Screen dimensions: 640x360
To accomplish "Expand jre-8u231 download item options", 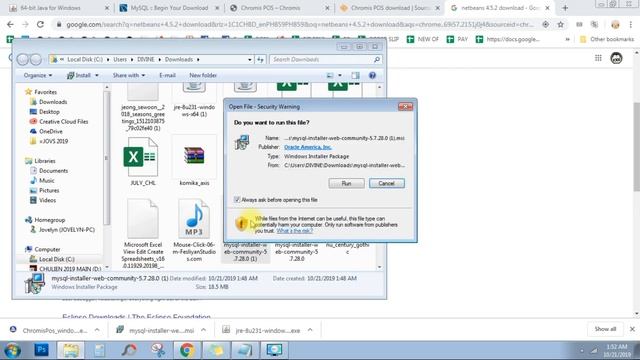I will 310,330.
